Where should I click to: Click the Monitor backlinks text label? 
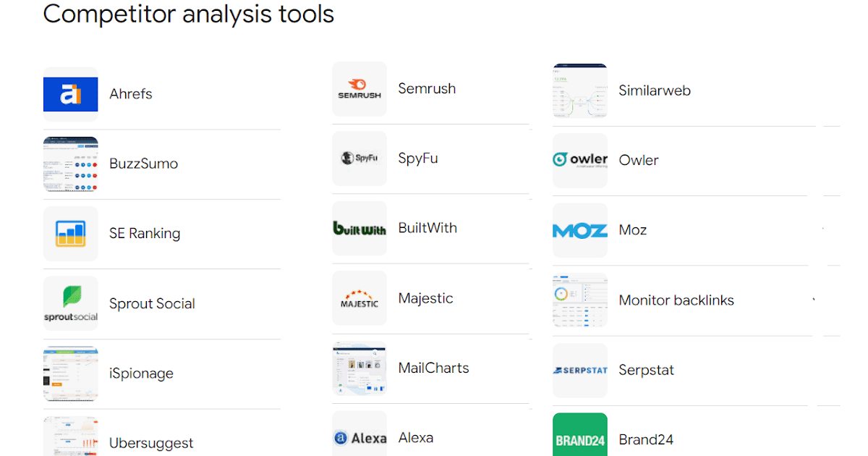(676, 300)
